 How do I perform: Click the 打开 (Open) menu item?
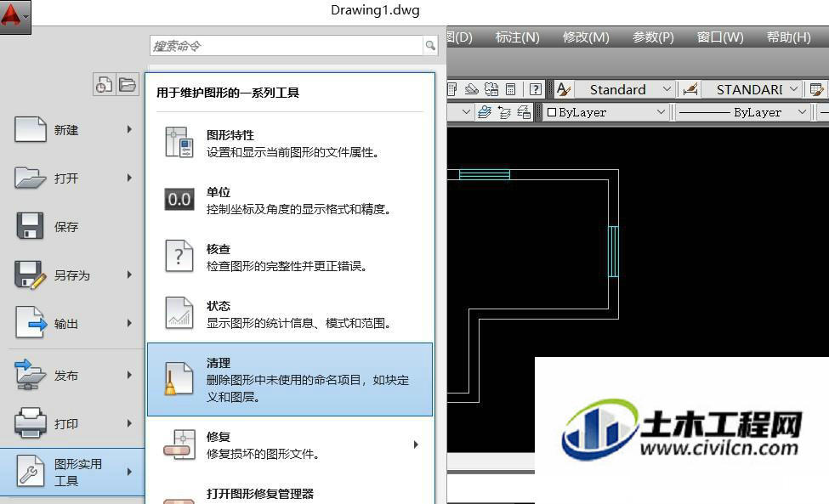point(72,178)
